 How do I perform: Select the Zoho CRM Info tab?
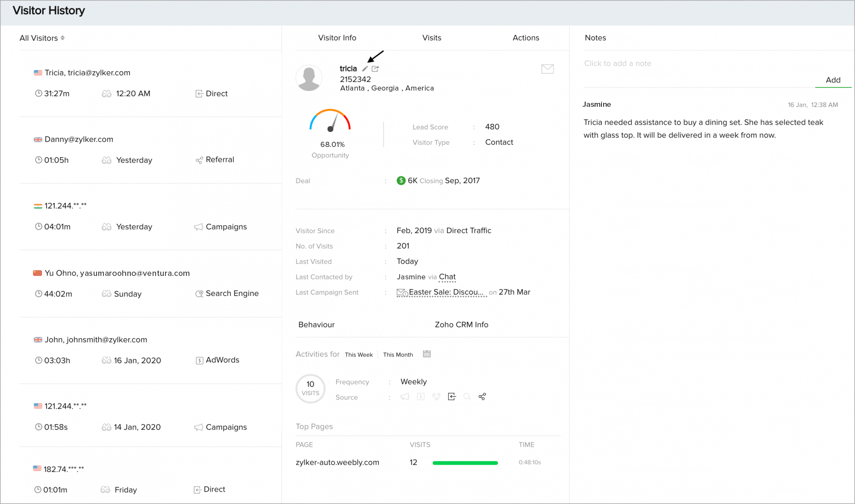(461, 325)
